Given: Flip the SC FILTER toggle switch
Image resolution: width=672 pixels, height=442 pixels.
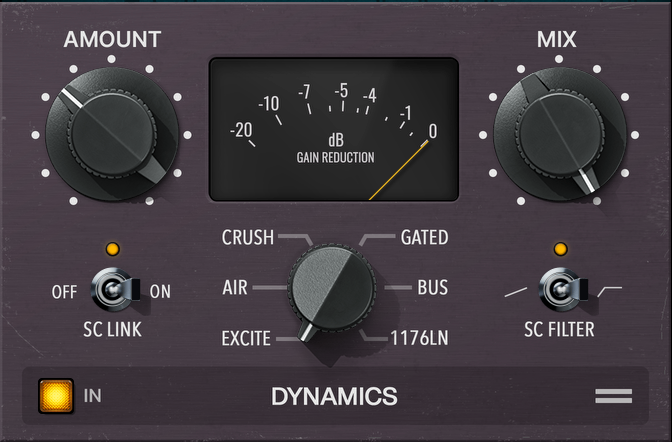Looking at the screenshot, I should point(563,289).
